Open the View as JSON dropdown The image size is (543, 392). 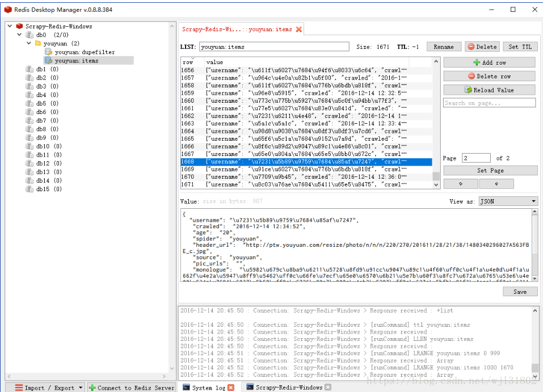508,201
